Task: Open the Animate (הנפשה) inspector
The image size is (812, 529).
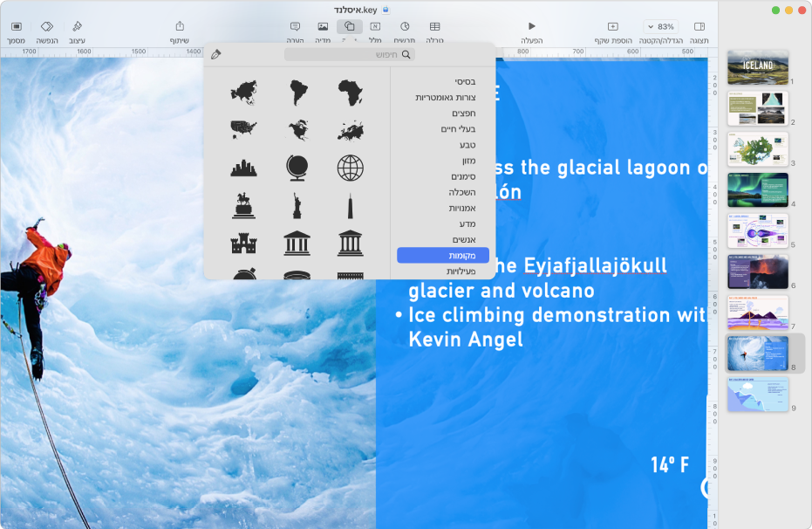Action: [x=46, y=26]
